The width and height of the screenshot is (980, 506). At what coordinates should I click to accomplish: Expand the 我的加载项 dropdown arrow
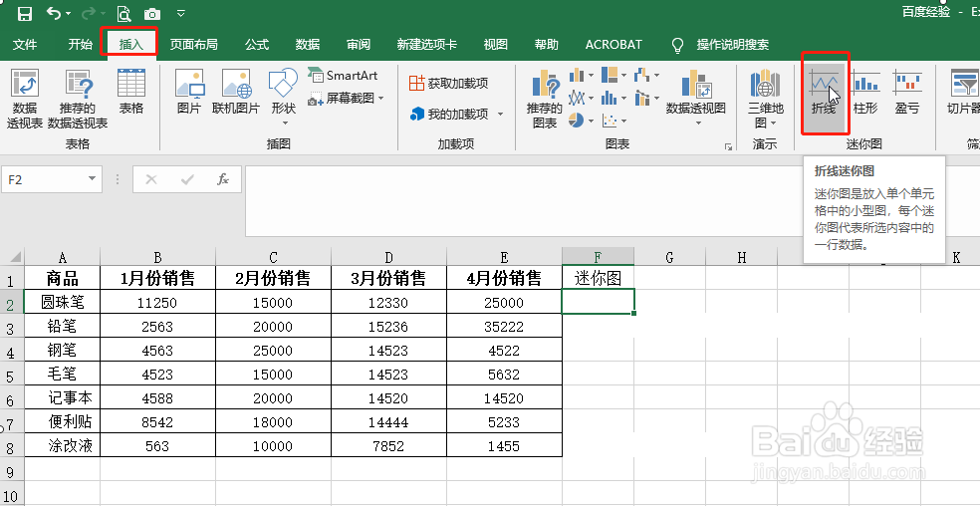[500, 114]
